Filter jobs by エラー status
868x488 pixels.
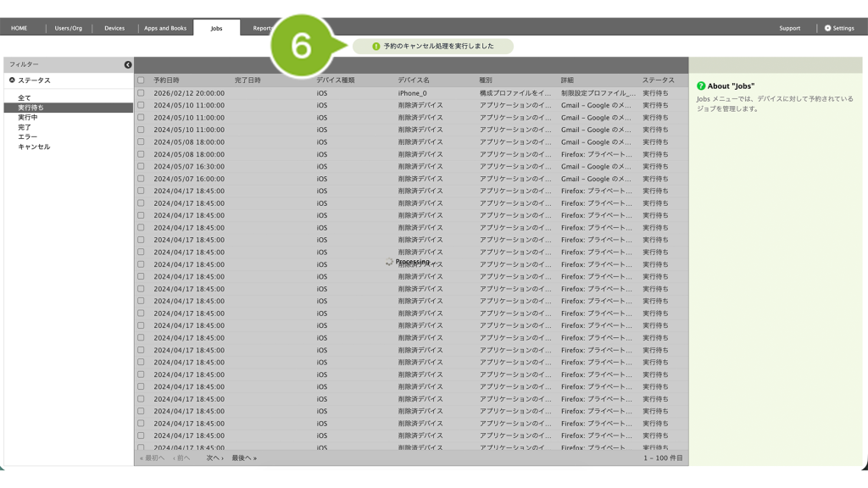tap(27, 137)
